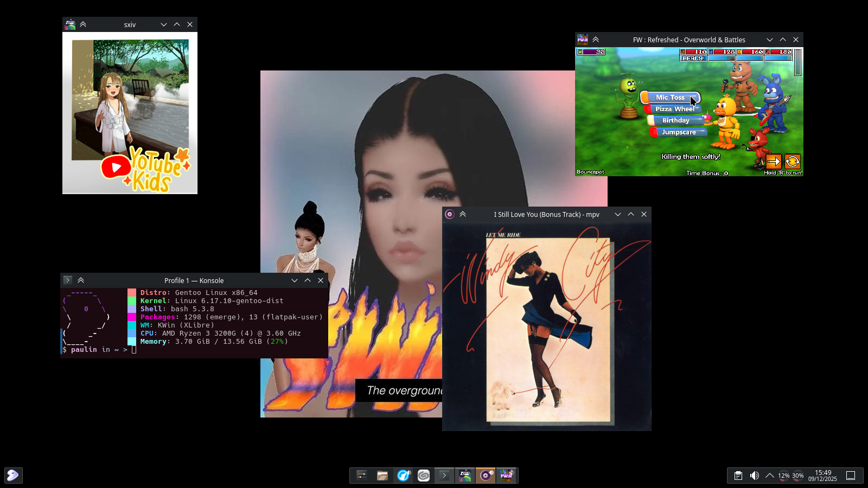Open the system settings taskbar icon
Viewport: 868px width, 488px height.
pyautogui.click(x=361, y=476)
